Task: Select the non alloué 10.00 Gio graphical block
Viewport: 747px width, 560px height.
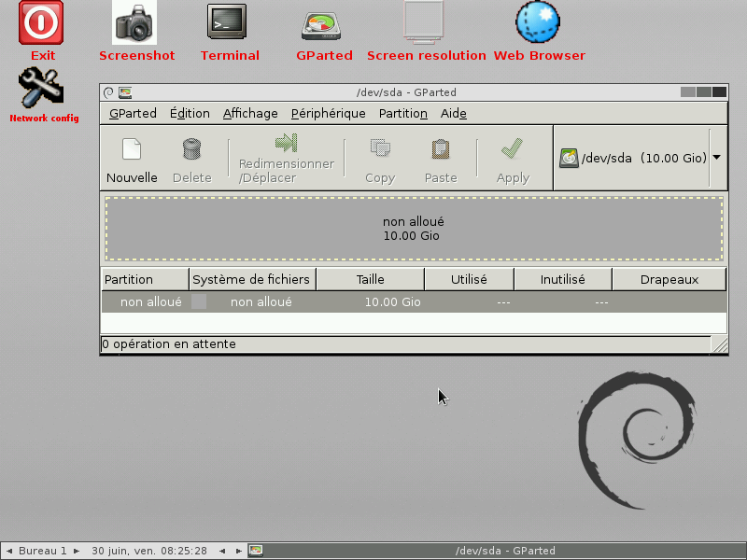Action: (414, 229)
